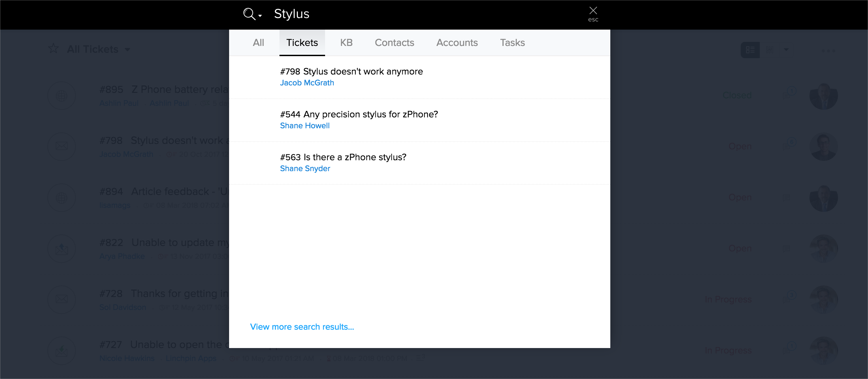The width and height of the screenshot is (868, 379).
Task: Open the three-dots more options menu
Action: tap(828, 51)
